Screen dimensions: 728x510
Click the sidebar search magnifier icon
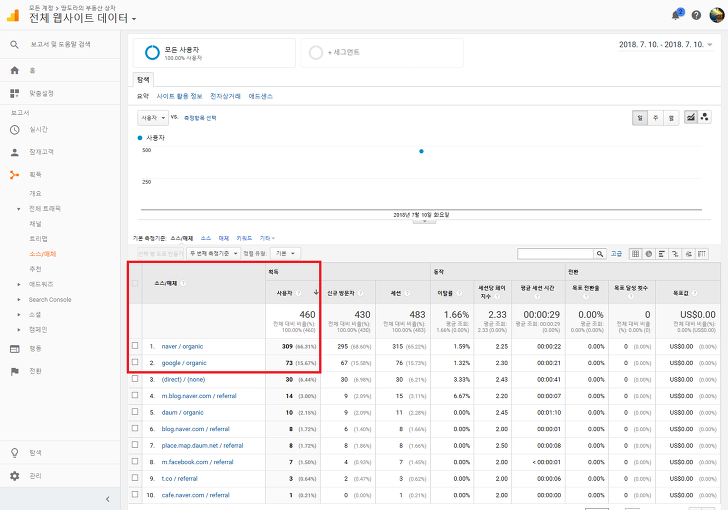point(14,45)
